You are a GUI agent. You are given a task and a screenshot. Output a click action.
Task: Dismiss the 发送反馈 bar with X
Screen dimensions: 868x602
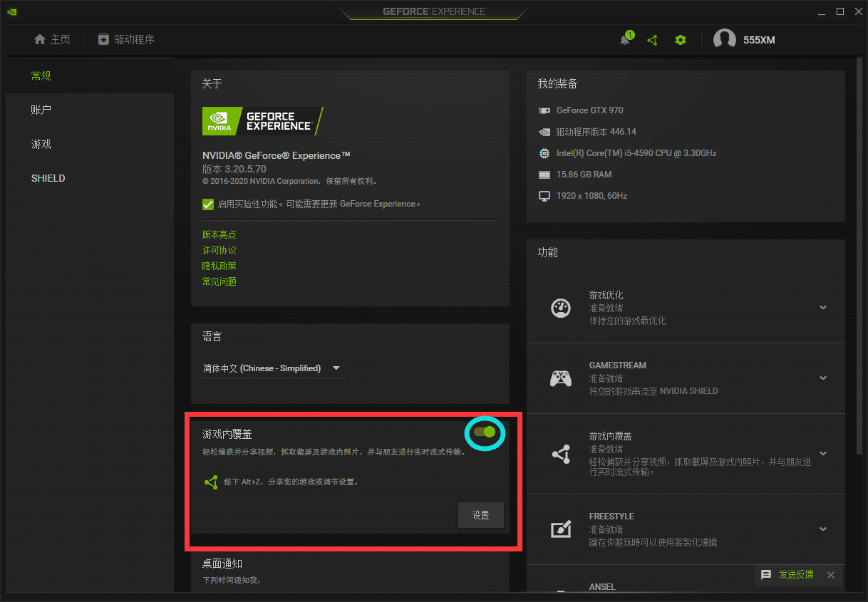tap(831, 575)
